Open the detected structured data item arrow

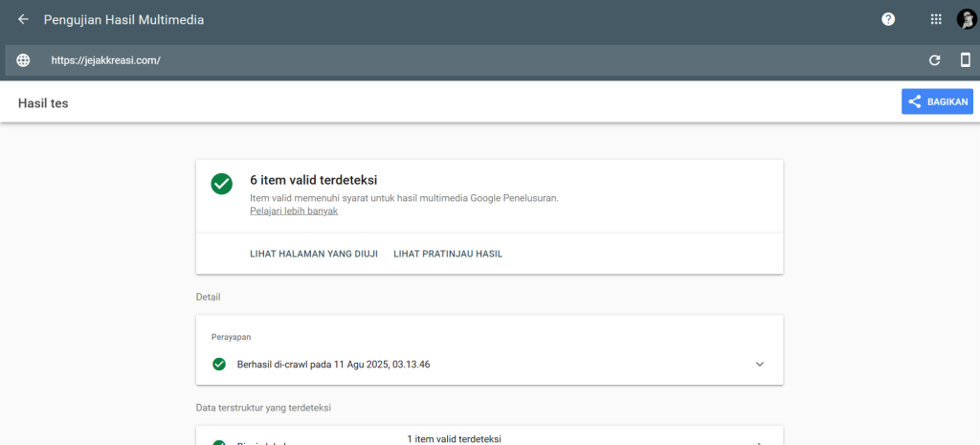[x=760, y=442]
